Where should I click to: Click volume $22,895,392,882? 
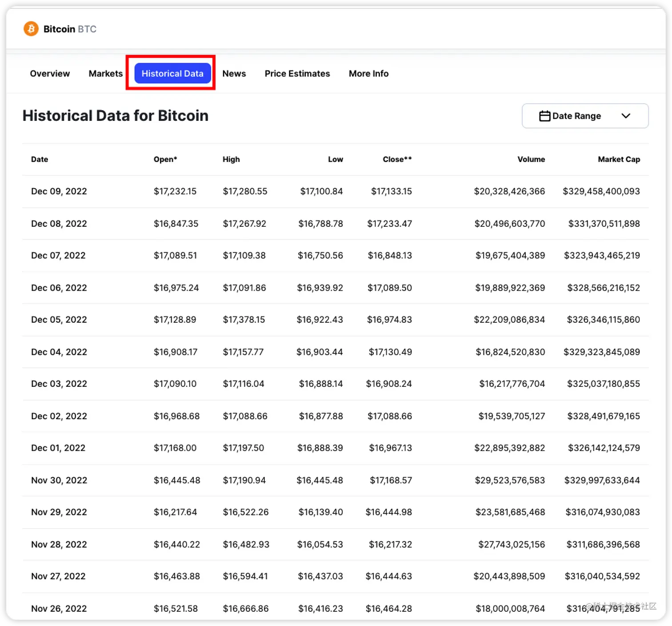(x=510, y=448)
